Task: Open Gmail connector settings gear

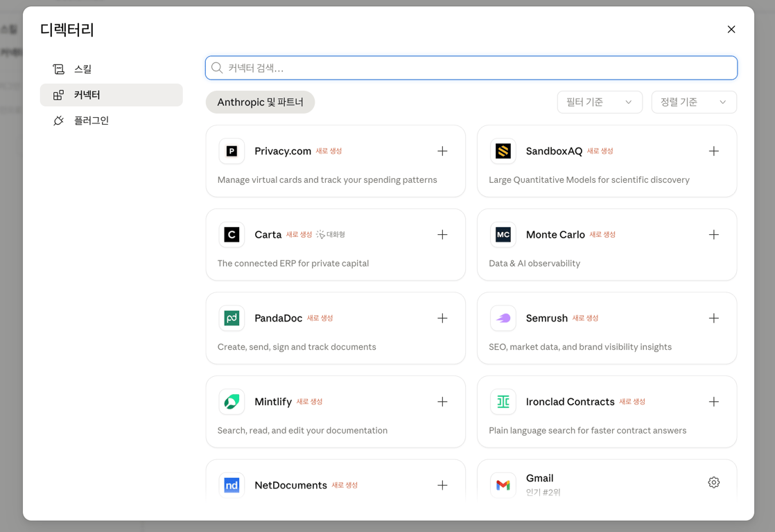Action: (x=714, y=482)
